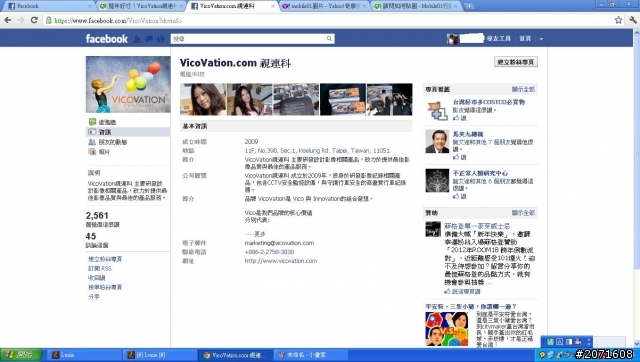Go to 首頁 Home in header
The height and width of the screenshot is (362, 640).
click(x=525, y=39)
